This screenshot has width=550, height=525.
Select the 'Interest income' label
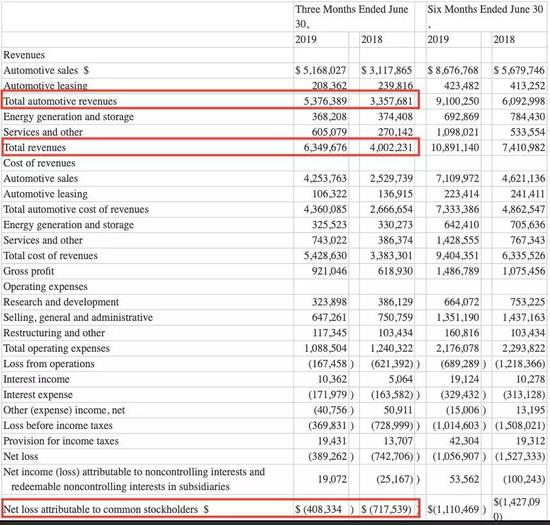[36, 379]
